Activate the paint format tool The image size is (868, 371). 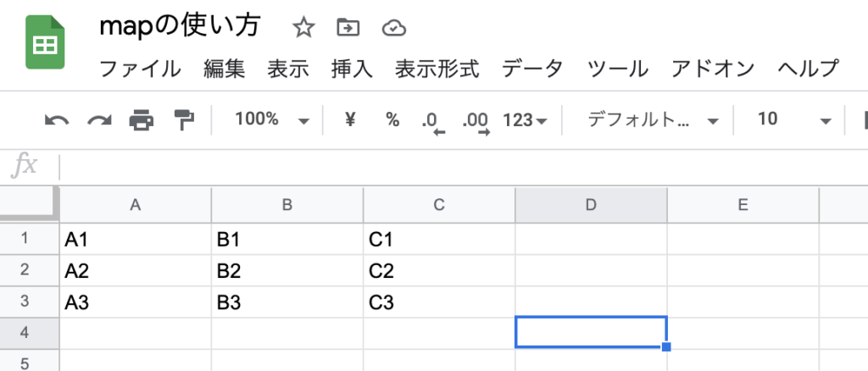click(x=184, y=119)
